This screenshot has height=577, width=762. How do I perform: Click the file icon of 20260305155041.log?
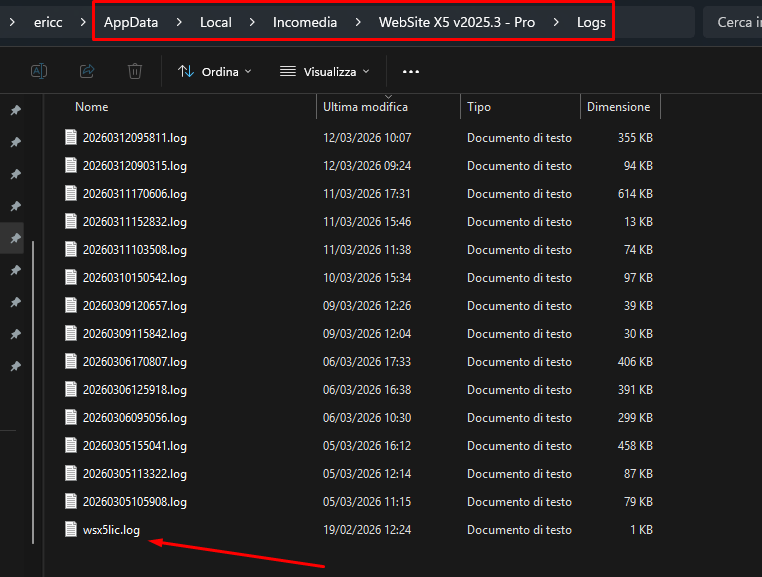71,445
